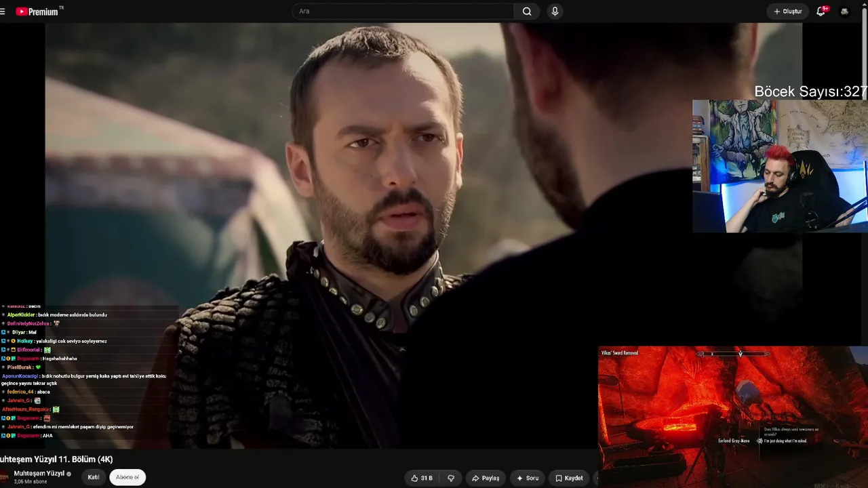Viewport: 868px width, 488px height.
Task: Click chat username 'AponunKocacigi'
Action: click(x=20, y=376)
